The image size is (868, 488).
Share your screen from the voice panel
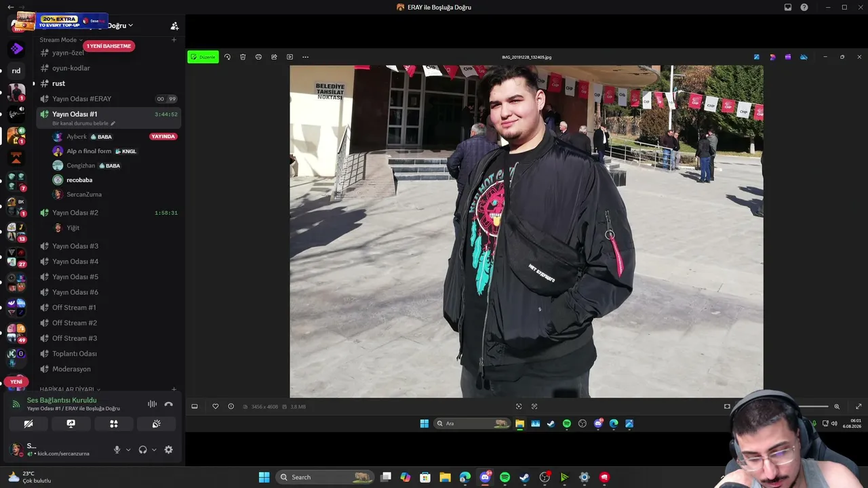[x=71, y=424]
